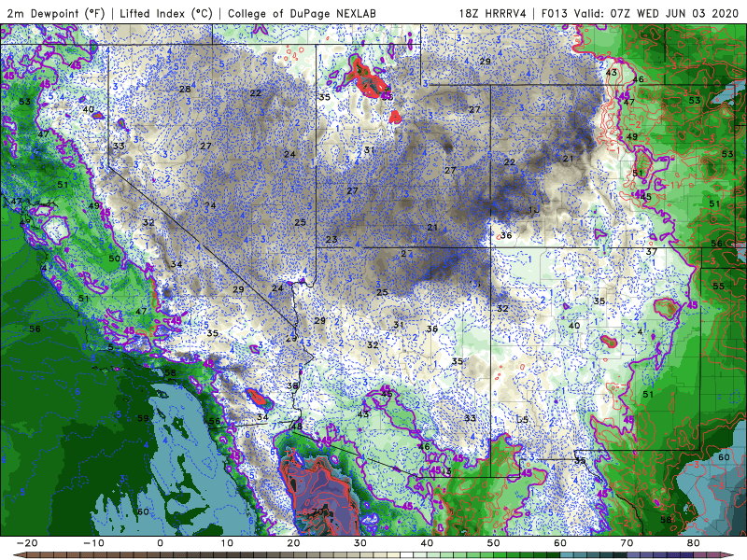Click the "F013" forecast hour label
Screen dimensions: 747x560
click(555, 13)
